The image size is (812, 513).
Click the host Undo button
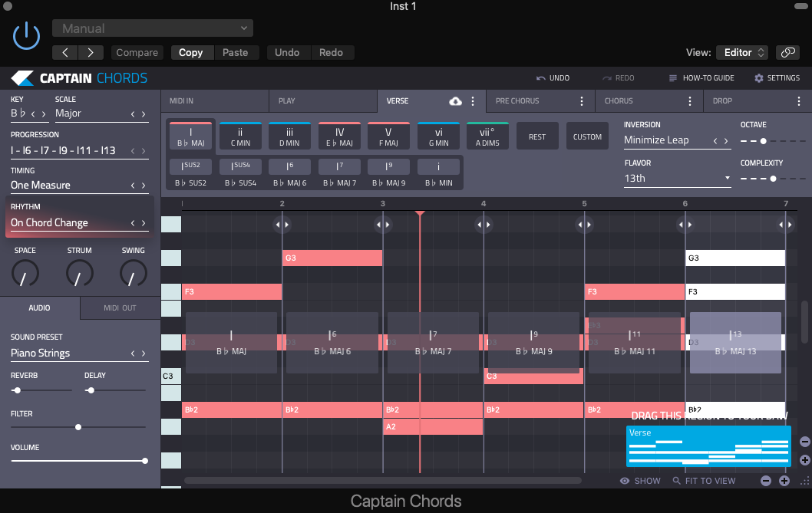coord(287,52)
